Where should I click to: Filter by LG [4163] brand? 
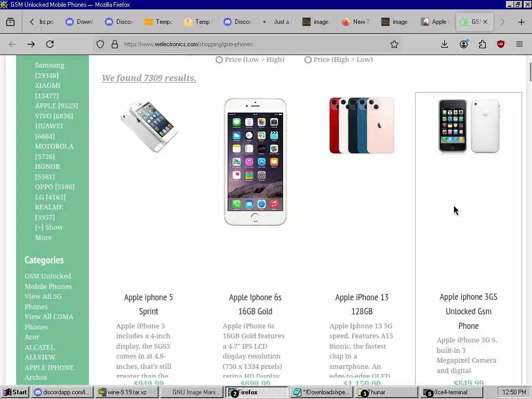coord(50,197)
